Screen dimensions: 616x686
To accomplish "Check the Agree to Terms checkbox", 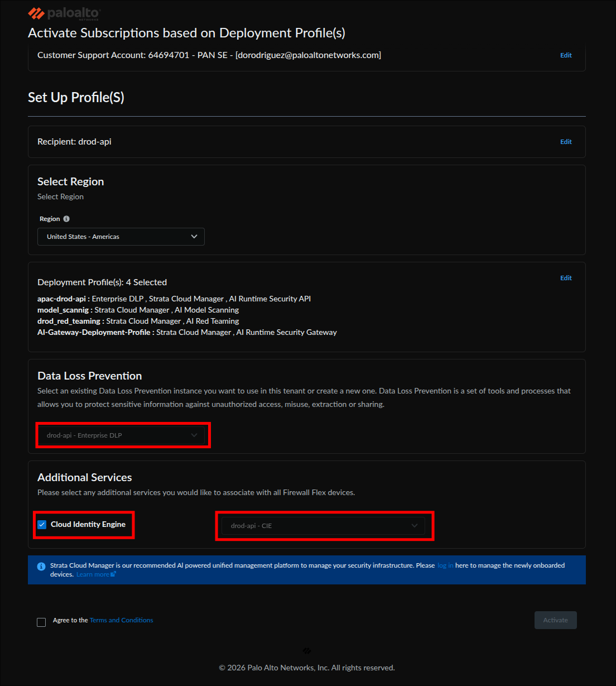I will [x=41, y=622].
